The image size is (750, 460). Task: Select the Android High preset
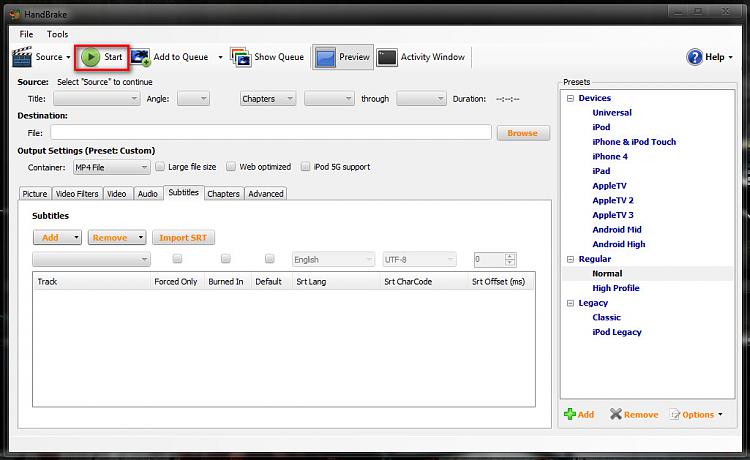point(618,244)
